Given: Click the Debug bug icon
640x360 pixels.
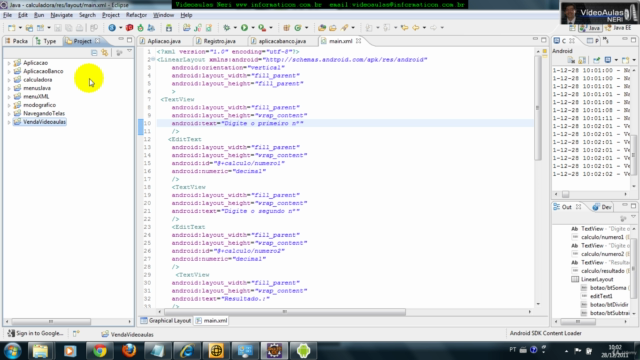Looking at the screenshot, I should click(x=227, y=28).
